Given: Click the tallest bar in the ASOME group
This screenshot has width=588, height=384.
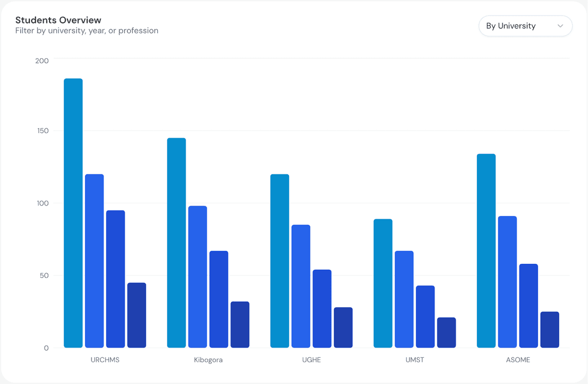Looking at the screenshot, I should [486, 251].
